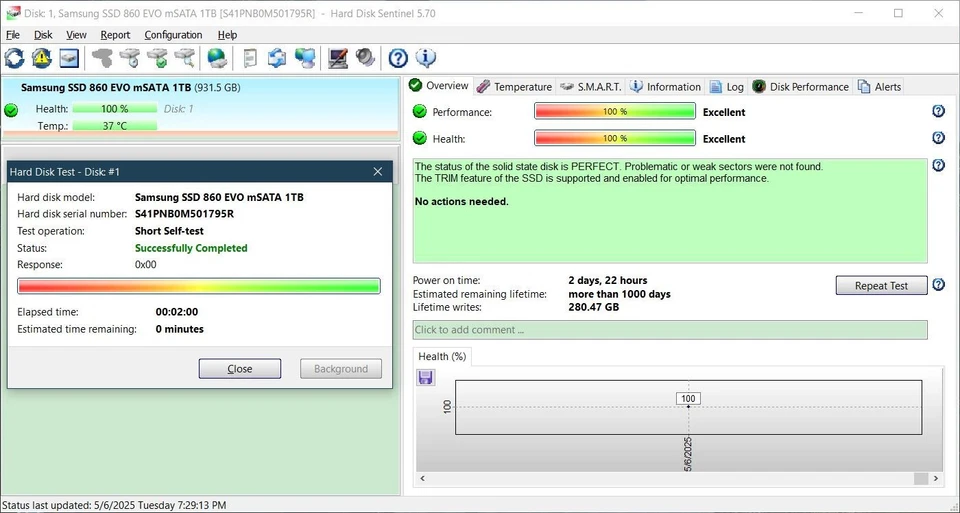Click the 'Click to add comment' field

670,329
